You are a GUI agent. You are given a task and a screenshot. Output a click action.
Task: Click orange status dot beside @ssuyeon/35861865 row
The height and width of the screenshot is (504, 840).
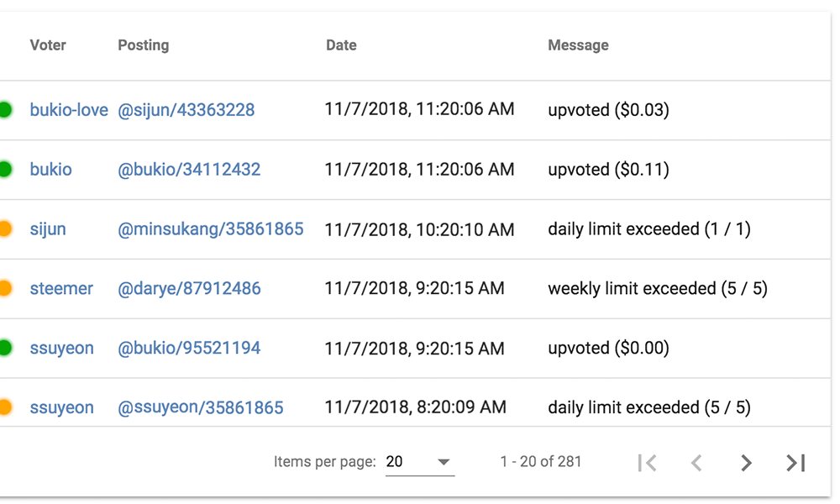(5, 407)
